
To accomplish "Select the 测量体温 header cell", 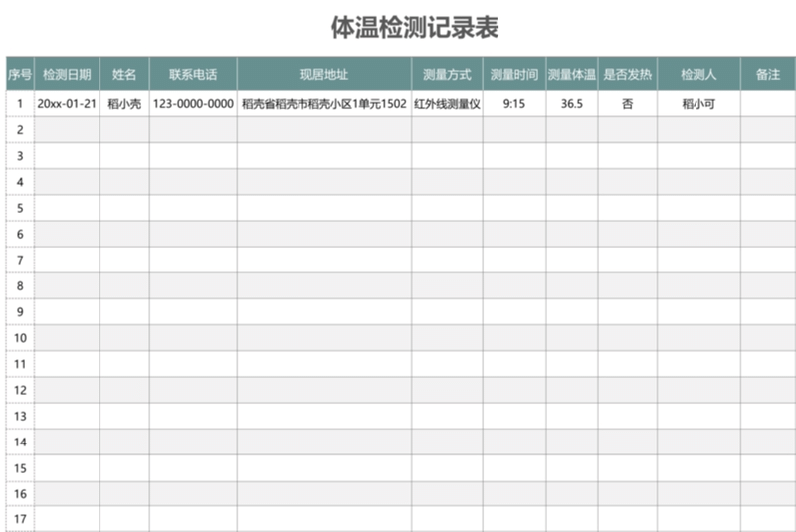I will coord(571,75).
